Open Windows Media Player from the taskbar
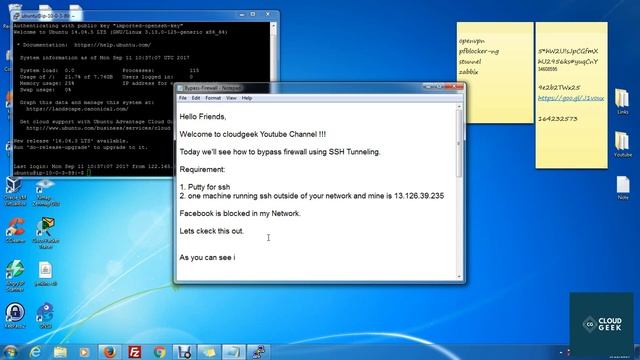Screen dimensions: 640x360 (x=84, y=351)
